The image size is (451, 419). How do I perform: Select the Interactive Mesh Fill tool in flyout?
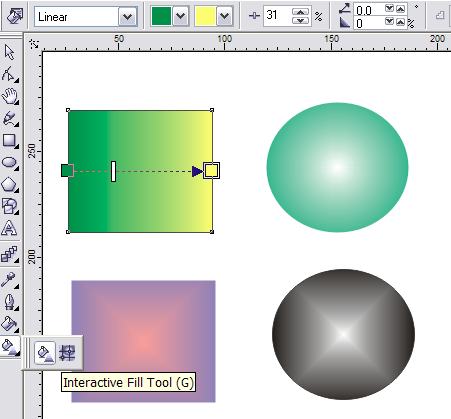coord(67,353)
